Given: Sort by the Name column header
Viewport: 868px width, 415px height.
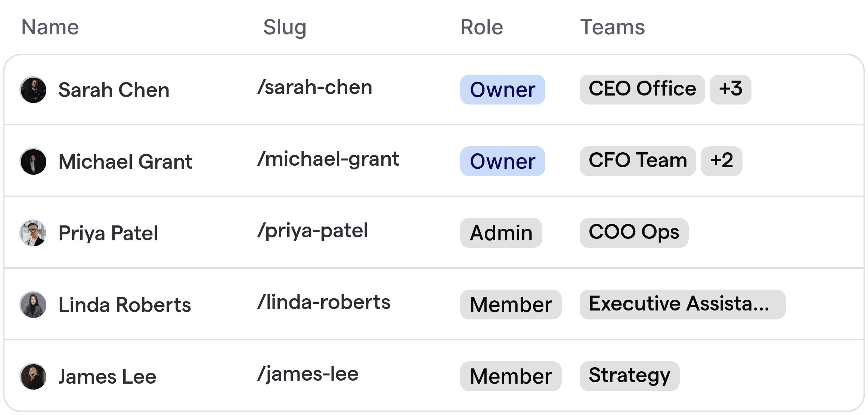Looking at the screenshot, I should (x=50, y=27).
